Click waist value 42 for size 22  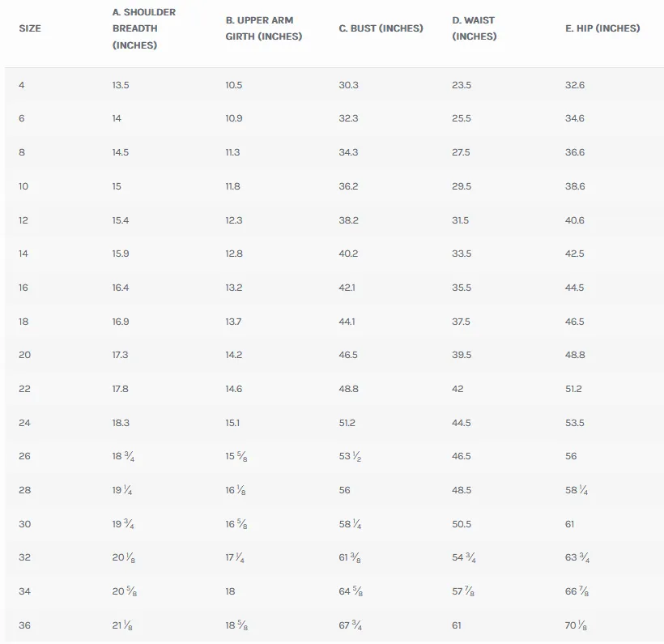458,389
